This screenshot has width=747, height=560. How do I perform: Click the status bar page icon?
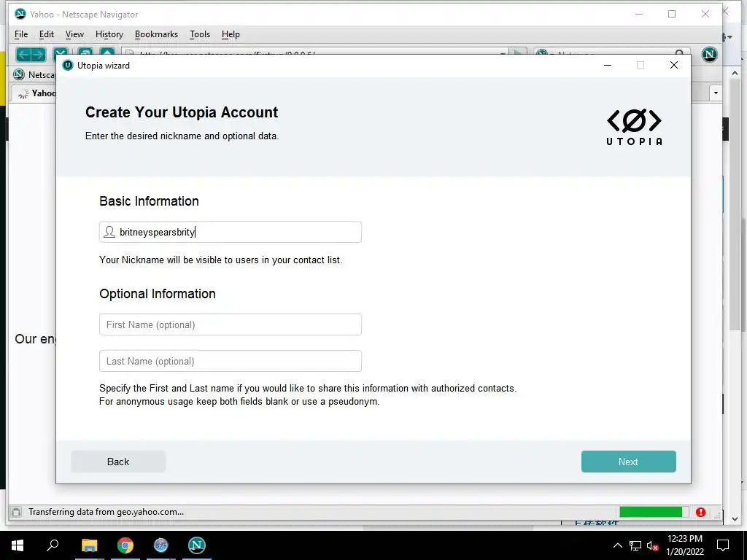click(16, 512)
